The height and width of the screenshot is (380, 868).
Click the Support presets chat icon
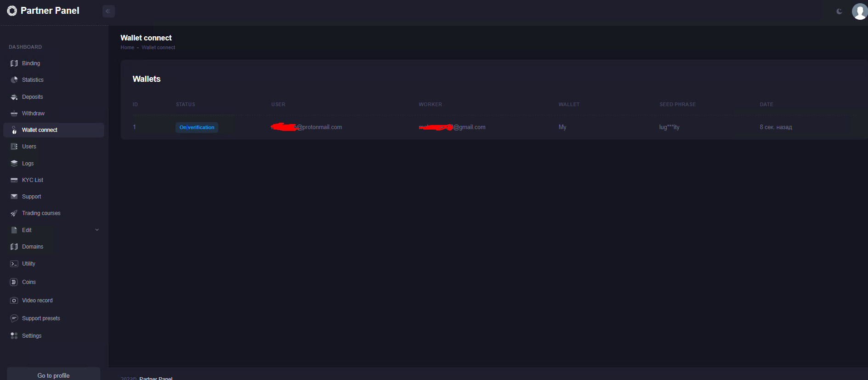point(14,318)
